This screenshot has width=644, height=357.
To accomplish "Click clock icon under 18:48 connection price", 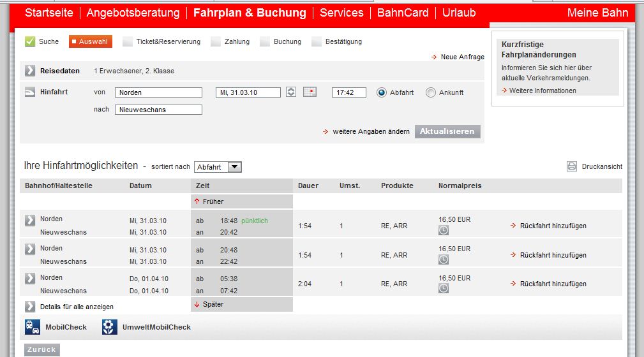I will [444, 230].
